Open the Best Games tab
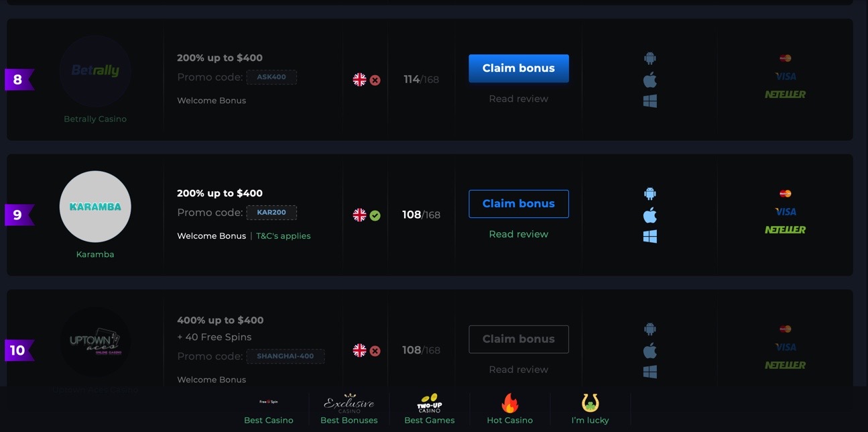Image resolution: width=868 pixels, height=432 pixels. point(430,409)
